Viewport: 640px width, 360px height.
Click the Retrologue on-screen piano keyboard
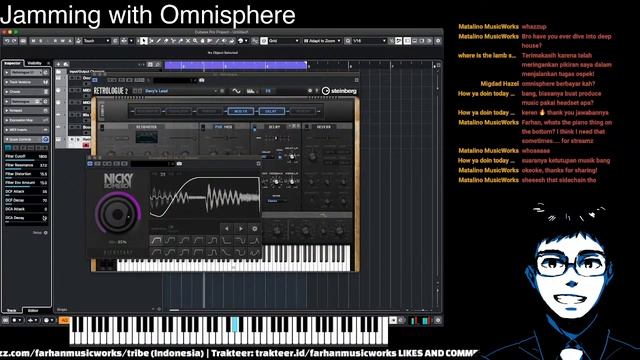tap(233, 258)
